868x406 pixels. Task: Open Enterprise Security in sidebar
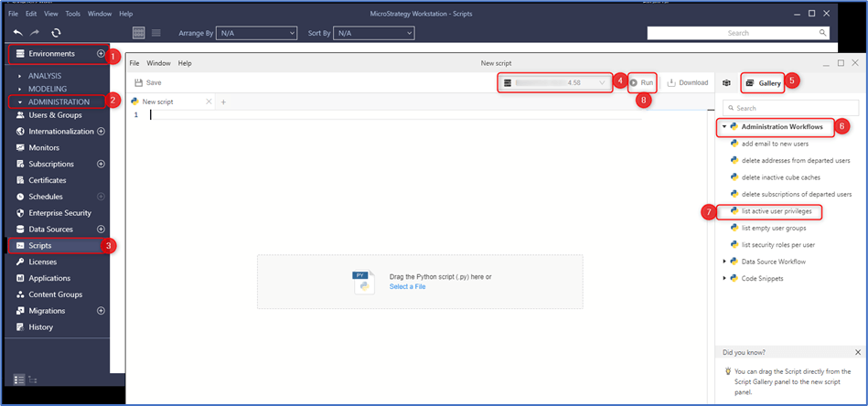click(59, 213)
